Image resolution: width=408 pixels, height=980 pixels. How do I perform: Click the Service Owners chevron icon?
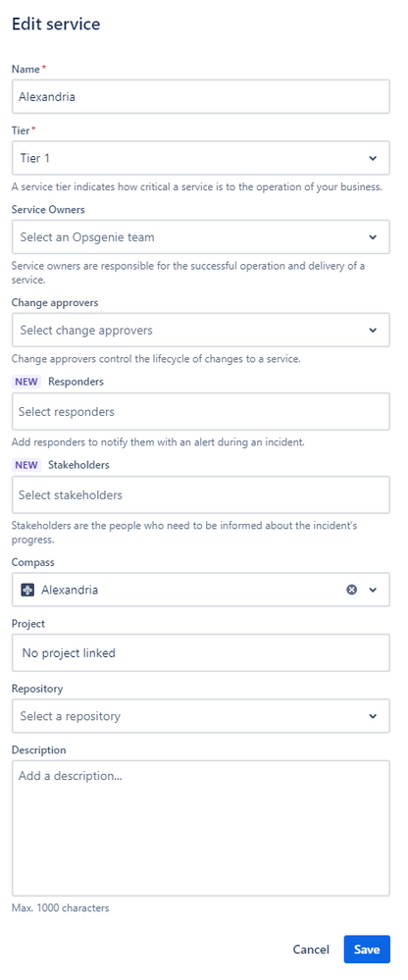[x=373, y=236]
